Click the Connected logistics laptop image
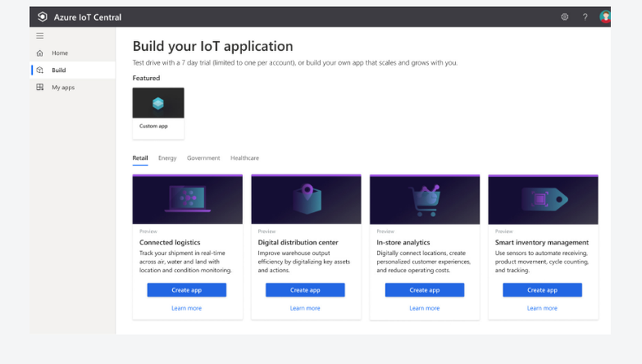The width and height of the screenshot is (642, 364). point(187,200)
